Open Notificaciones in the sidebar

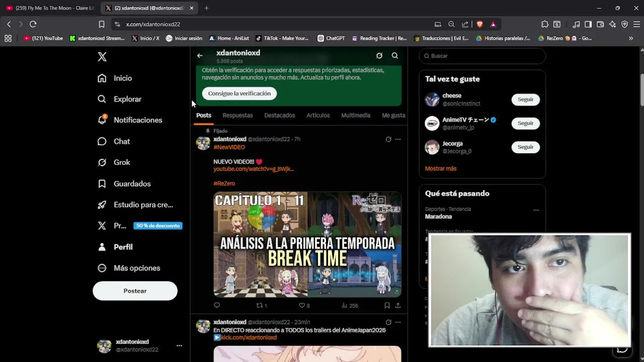coord(130,120)
